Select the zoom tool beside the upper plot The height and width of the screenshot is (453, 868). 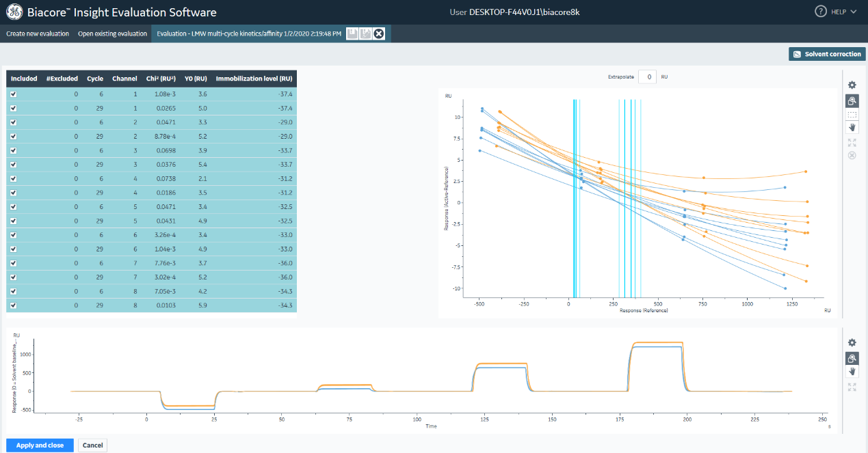[852, 100]
